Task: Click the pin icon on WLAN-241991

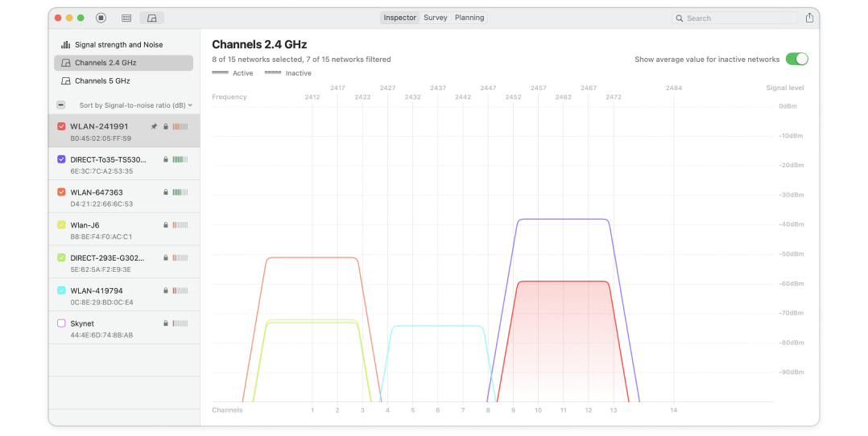Action: point(154,126)
